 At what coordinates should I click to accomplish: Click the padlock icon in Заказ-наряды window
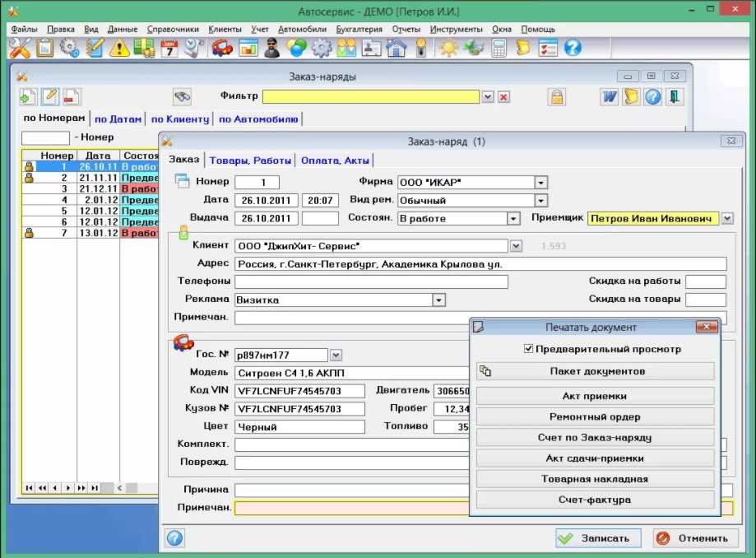point(557,97)
